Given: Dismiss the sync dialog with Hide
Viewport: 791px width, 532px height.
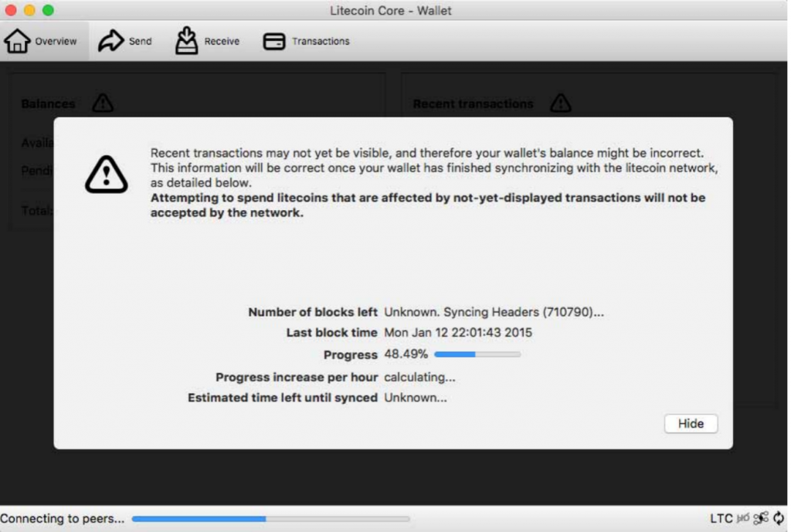Looking at the screenshot, I should tap(691, 424).
